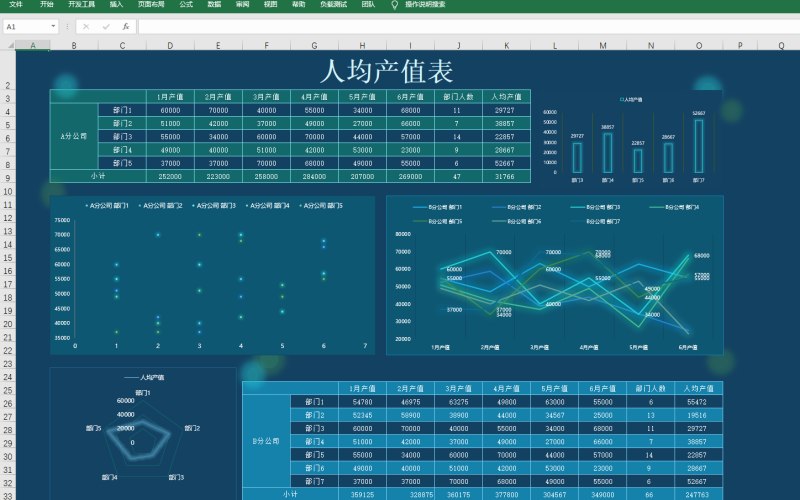This screenshot has width=800, height=500.
Task: Click the 63275 cell in bottom table
Action: pos(458,402)
